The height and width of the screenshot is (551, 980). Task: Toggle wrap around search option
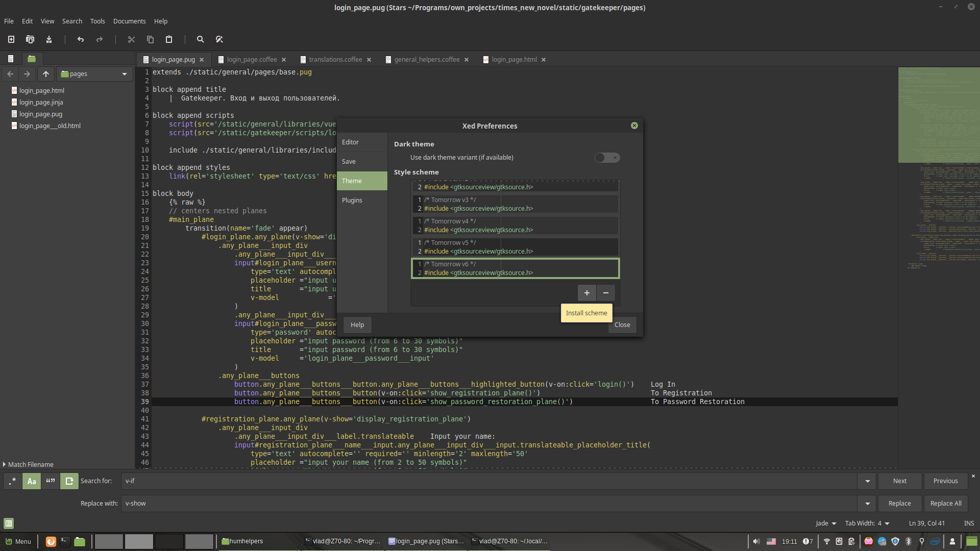click(69, 481)
